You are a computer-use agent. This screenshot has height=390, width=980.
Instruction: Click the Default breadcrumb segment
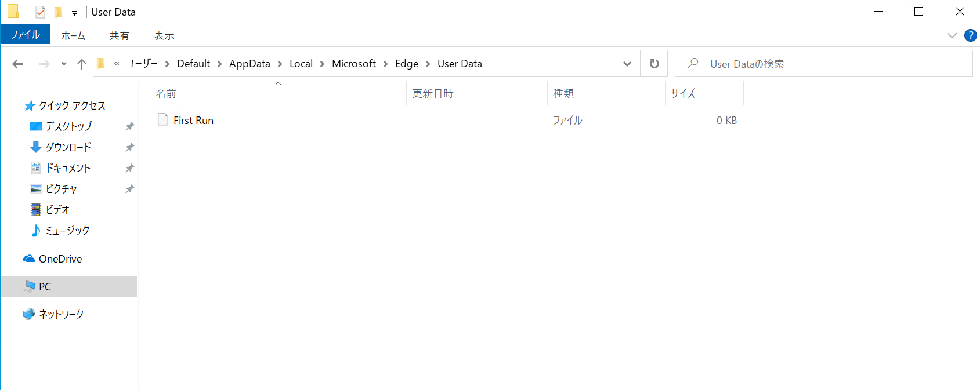[193, 64]
